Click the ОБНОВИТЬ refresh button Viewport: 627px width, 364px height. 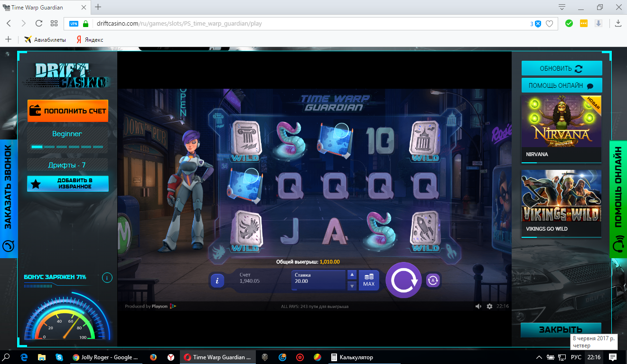pos(561,68)
